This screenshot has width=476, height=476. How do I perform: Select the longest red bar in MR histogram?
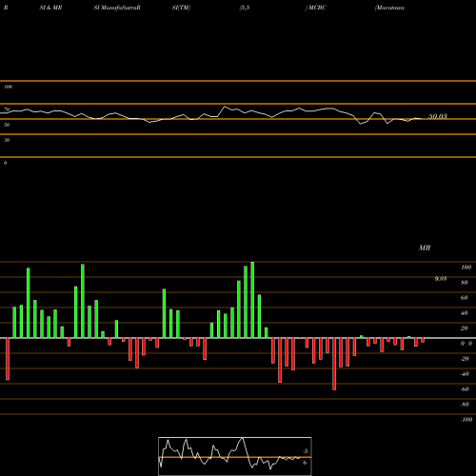pyautogui.click(x=334, y=364)
